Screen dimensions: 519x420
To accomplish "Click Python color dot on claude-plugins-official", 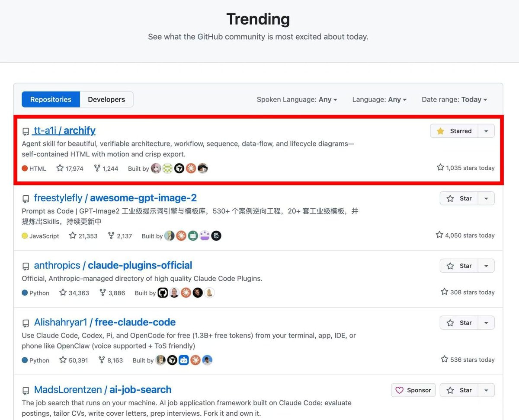I will tap(25, 293).
